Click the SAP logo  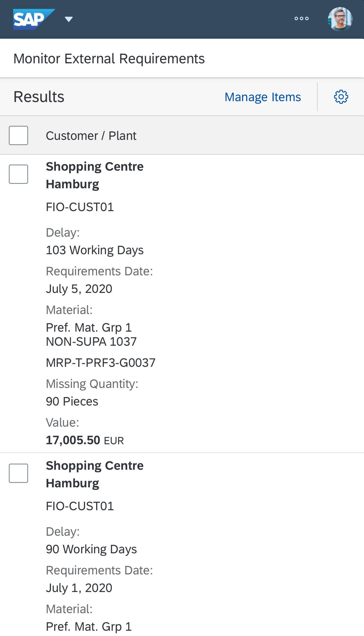(x=33, y=19)
